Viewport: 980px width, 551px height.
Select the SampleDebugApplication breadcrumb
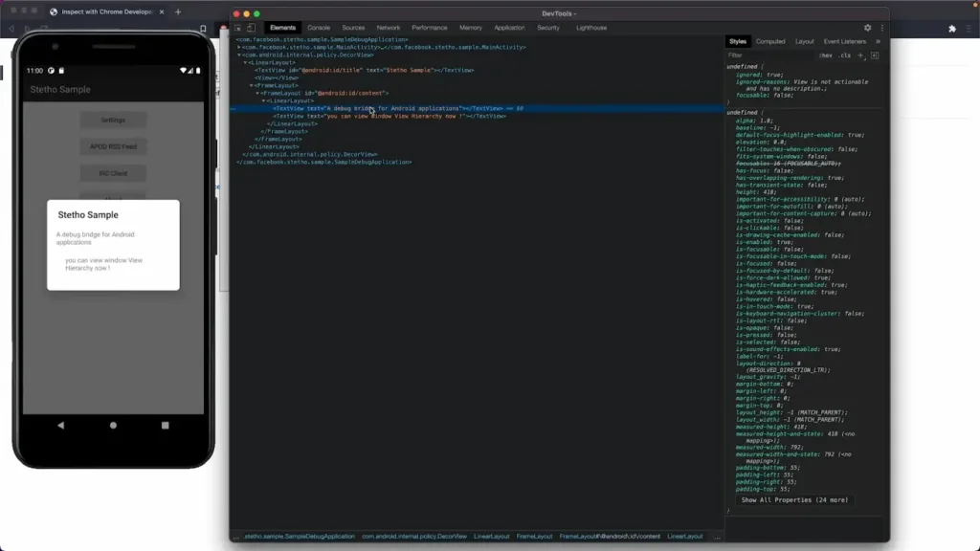tap(300, 536)
